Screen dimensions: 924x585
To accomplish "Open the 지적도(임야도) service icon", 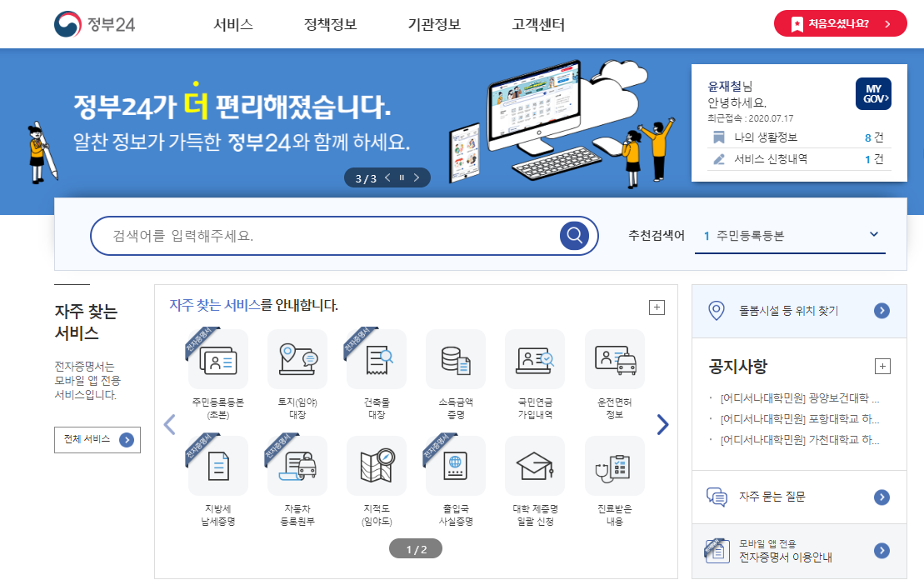I will tap(377, 465).
